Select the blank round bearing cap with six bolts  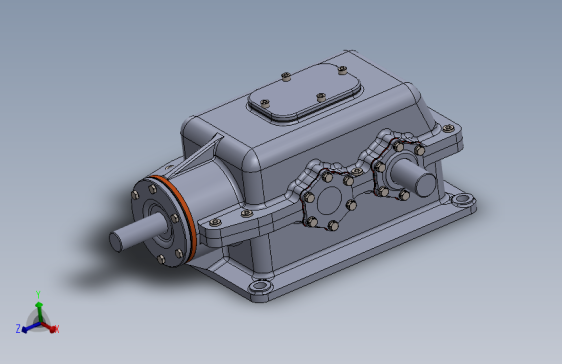click(329, 201)
